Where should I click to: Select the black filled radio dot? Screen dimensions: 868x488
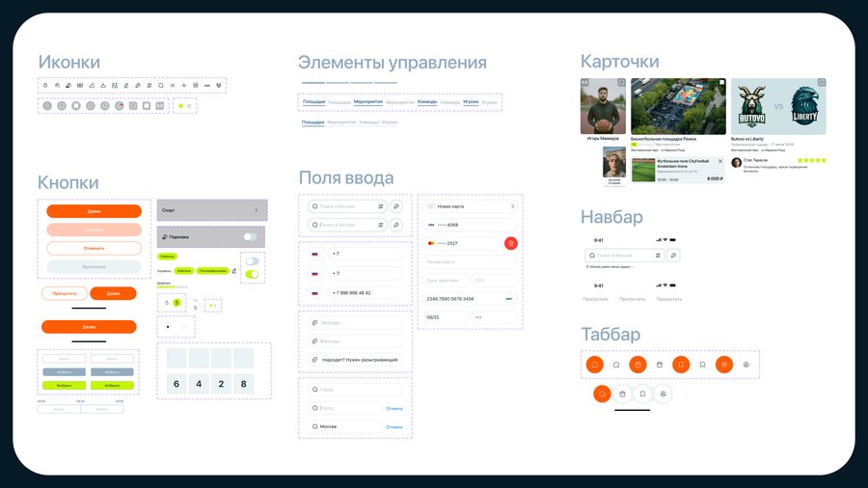click(x=168, y=327)
